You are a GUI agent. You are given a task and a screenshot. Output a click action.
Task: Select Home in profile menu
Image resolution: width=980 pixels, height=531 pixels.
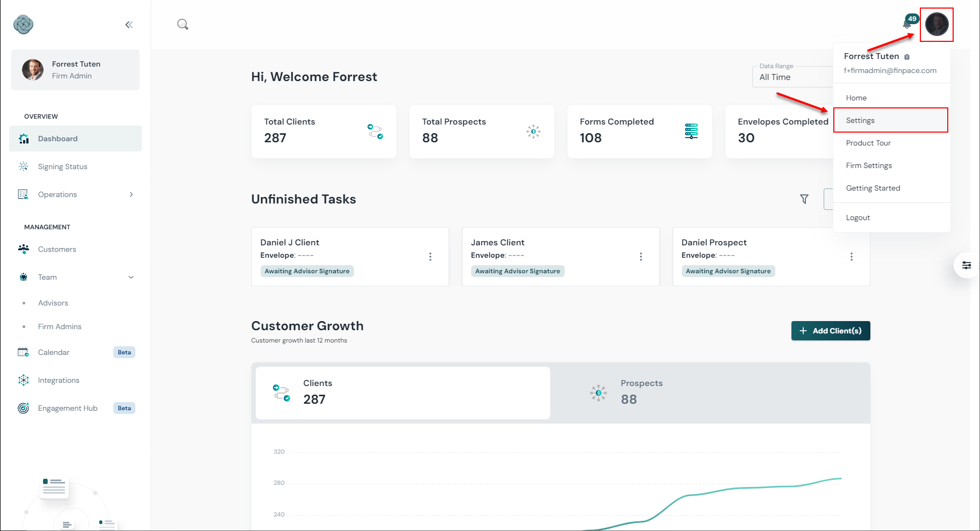892,98
